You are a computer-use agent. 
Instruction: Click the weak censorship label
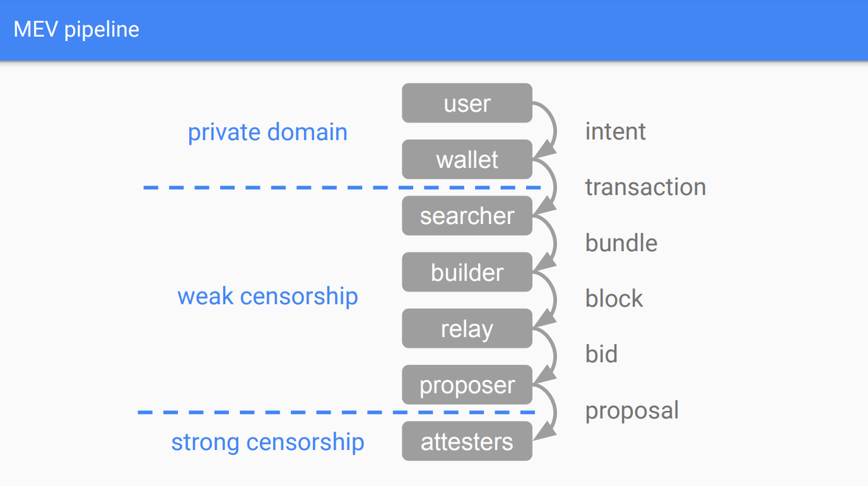click(267, 296)
